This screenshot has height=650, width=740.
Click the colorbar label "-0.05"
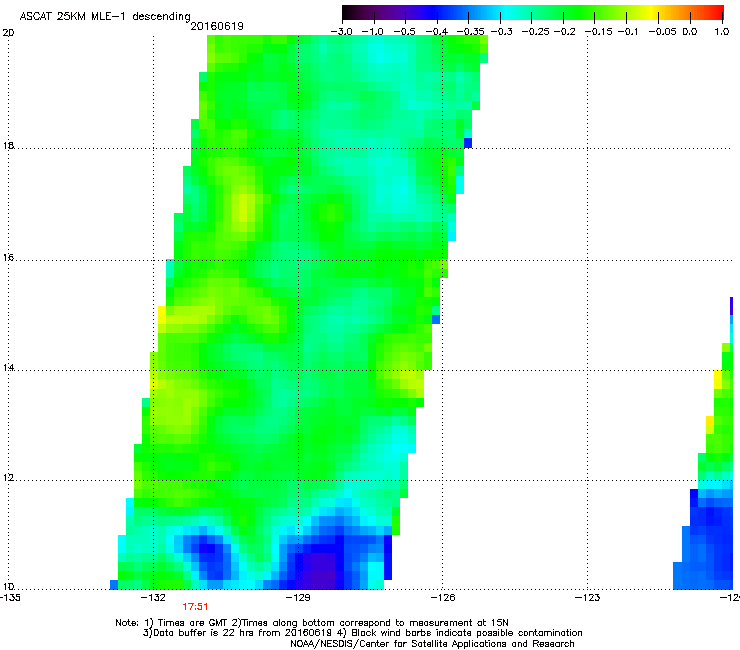(663, 32)
